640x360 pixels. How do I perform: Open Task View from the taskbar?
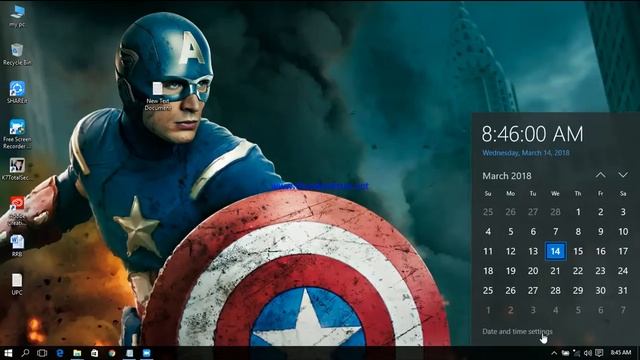(42, 353)
